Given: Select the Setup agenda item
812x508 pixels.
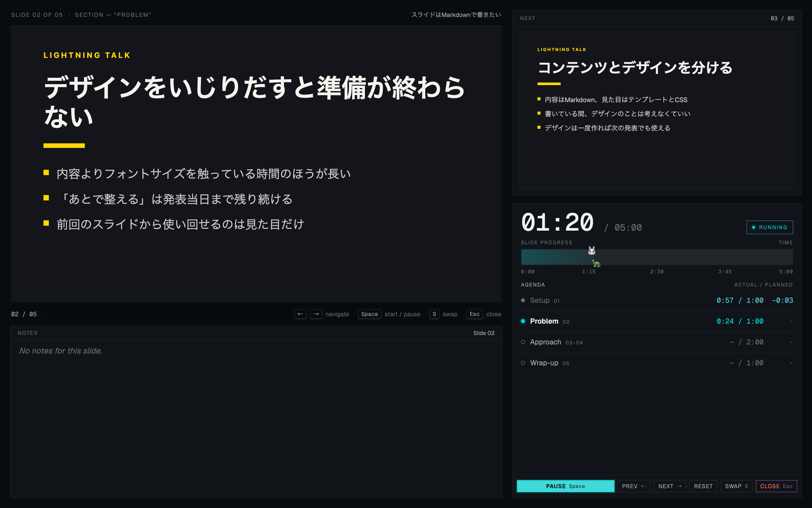Looking at the screenshot, I should [x=657, y=300].
